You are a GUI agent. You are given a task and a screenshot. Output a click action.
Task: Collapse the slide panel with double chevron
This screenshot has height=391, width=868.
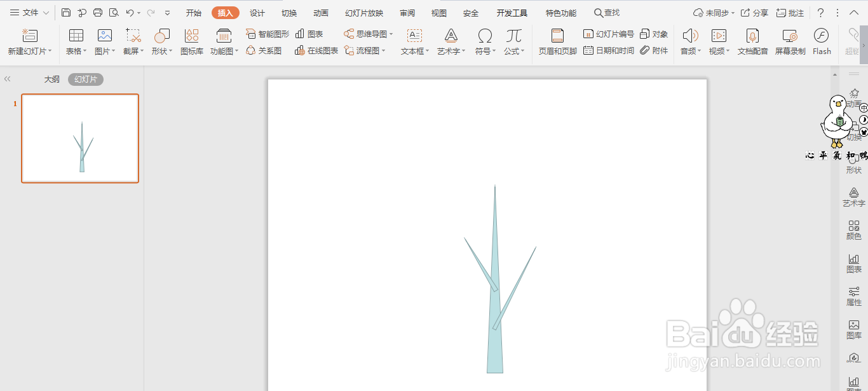tap(8, 79)
